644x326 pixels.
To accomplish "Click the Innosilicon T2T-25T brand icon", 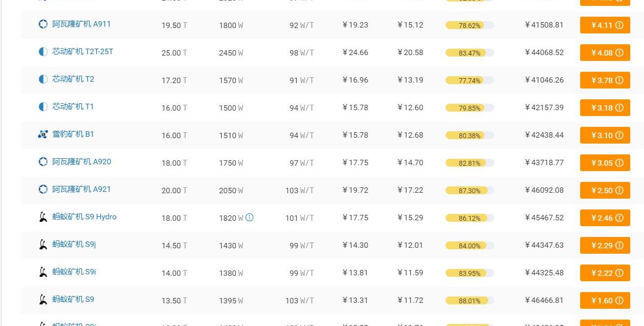I will click(x=43, y=52).
